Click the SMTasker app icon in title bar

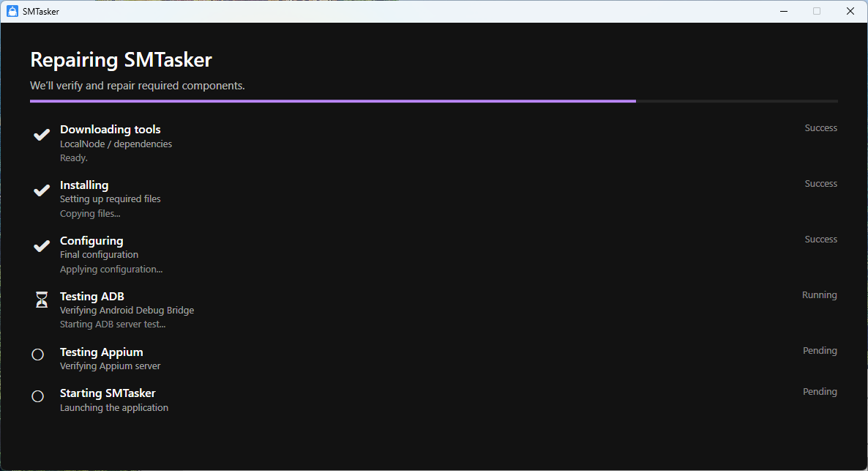point(12,11)
